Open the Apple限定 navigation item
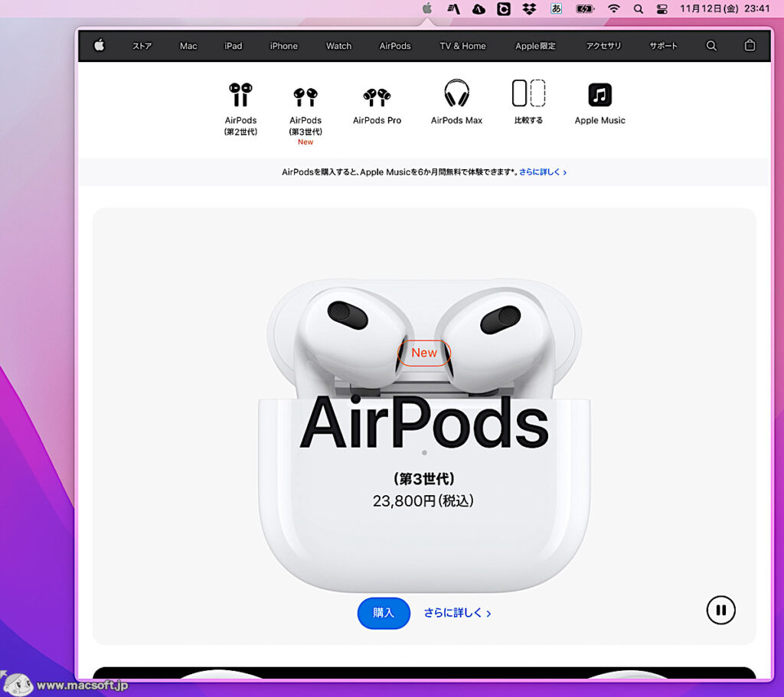This screenshot has height=697, width=784. click(x=535, y=46)
